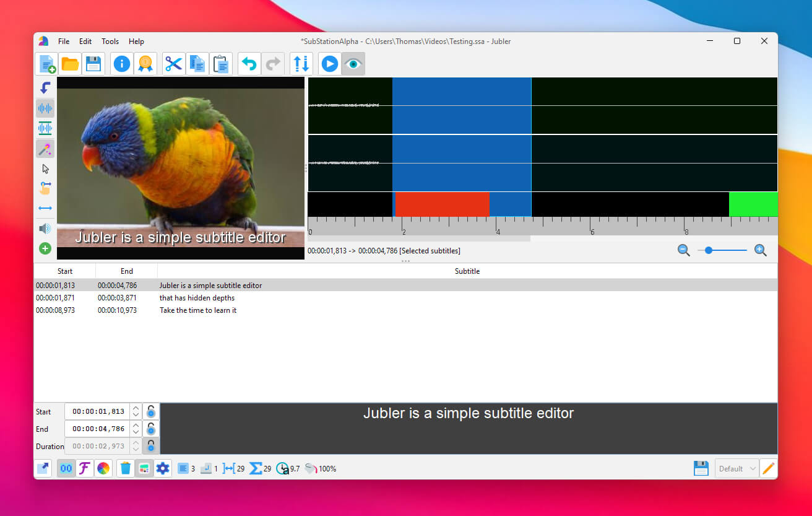Click the pencil edit style icon
Screen dimensions: 812x516
tap(768, 468)
